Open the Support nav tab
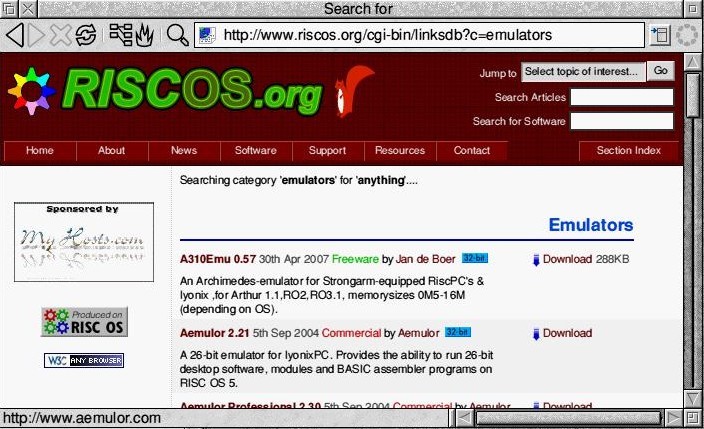This screenshot has height=429, width=704. pyautogui.click(x=328, y=150)
